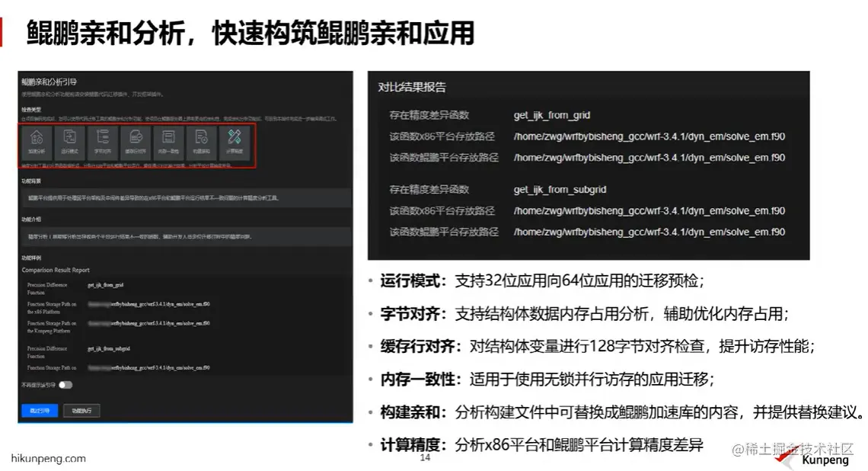Click the 功能执行 button
This screenshot has width=868, height=471.
84,410
